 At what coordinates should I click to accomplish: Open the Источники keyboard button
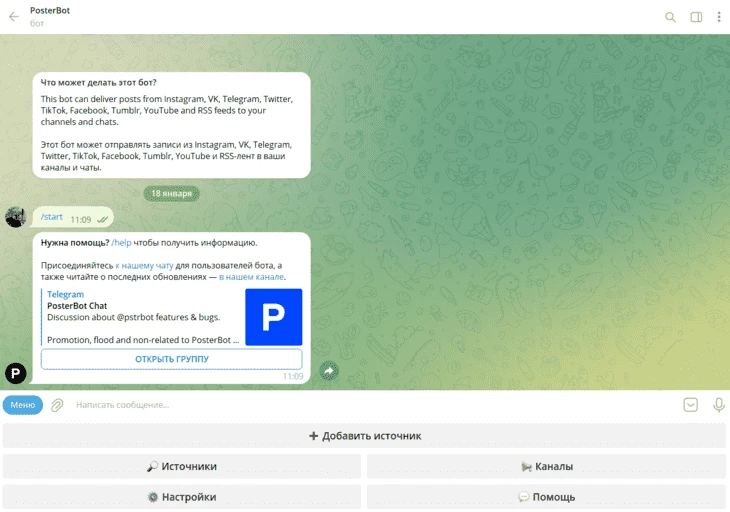click(182, 466)
